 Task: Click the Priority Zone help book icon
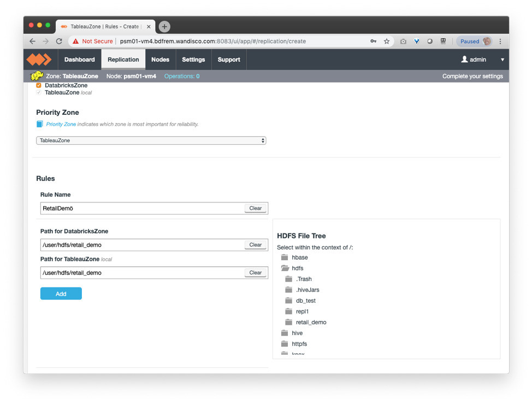pos(39,125)
